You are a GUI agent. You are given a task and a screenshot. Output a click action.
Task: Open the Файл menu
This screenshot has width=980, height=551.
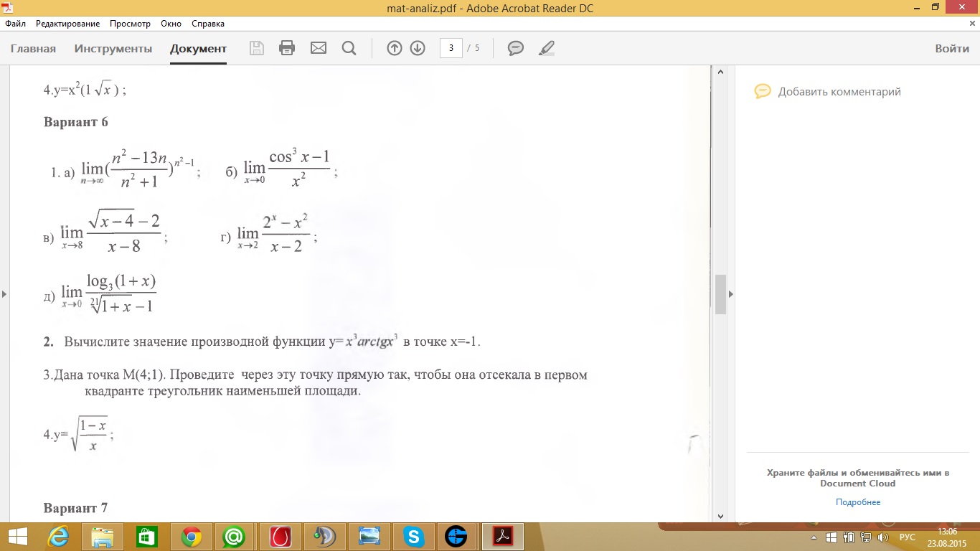click(x=15, y=24)
